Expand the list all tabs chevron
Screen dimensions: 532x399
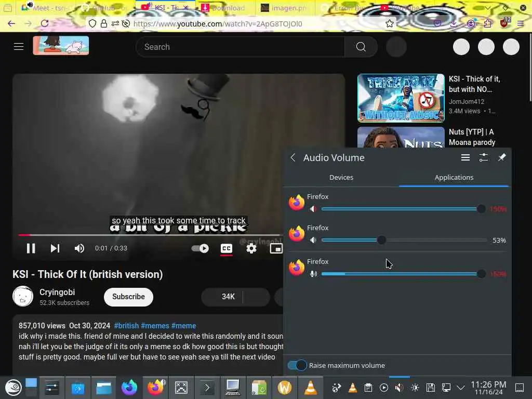pyautogui.click(x=488, y=8)
